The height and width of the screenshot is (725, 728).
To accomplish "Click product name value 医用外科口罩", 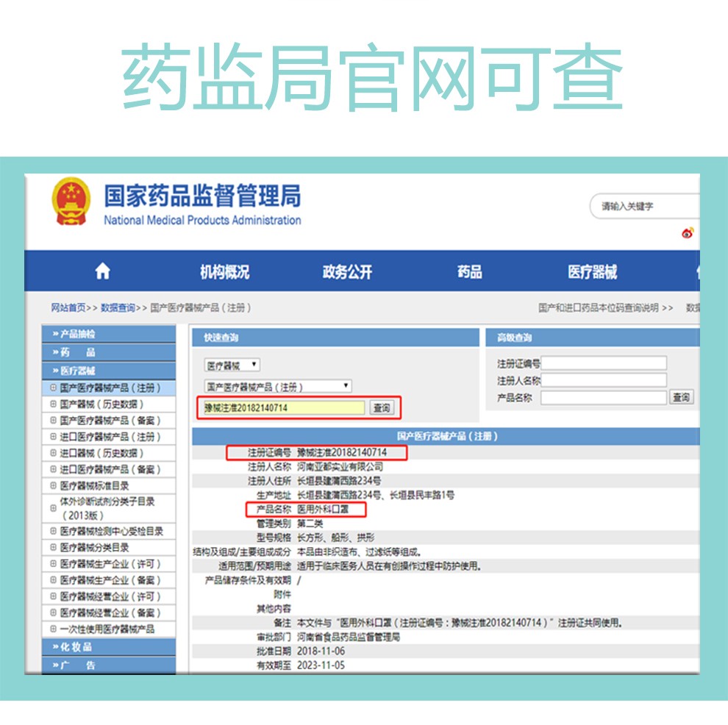I will (323, 509).
